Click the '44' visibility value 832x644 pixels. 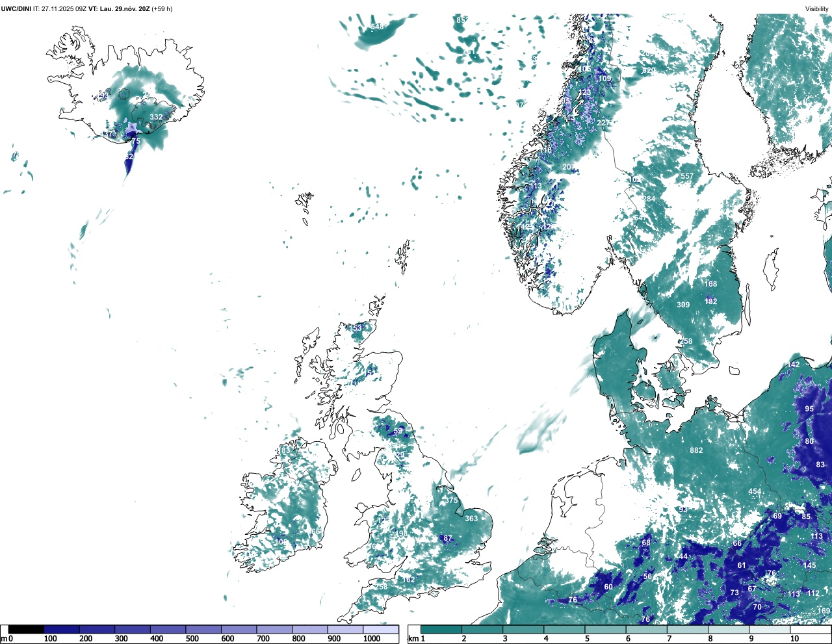[683, 556]
